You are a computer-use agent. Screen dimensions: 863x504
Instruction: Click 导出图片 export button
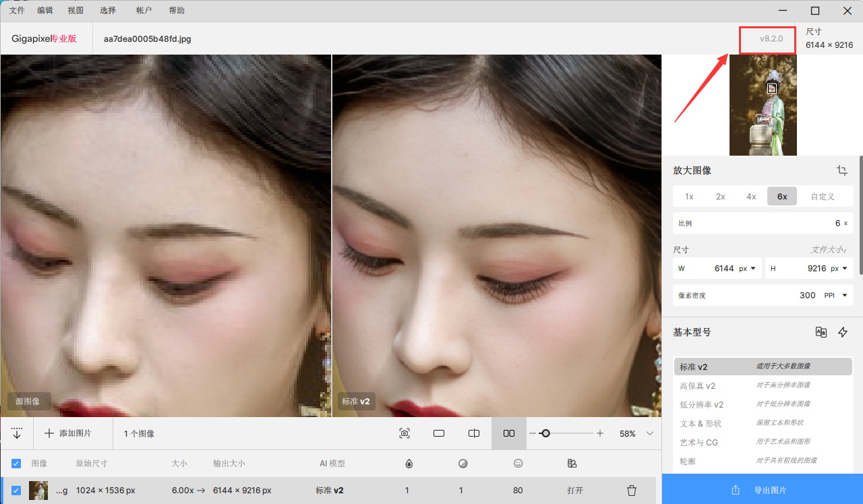click(x=763, y=490)
